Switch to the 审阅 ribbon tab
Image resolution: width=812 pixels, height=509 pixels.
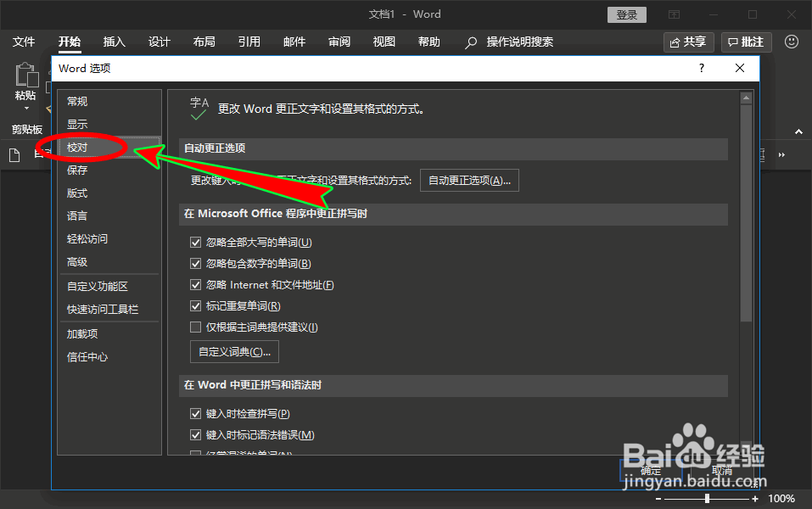pyautogui.click(x=339, y=42)
